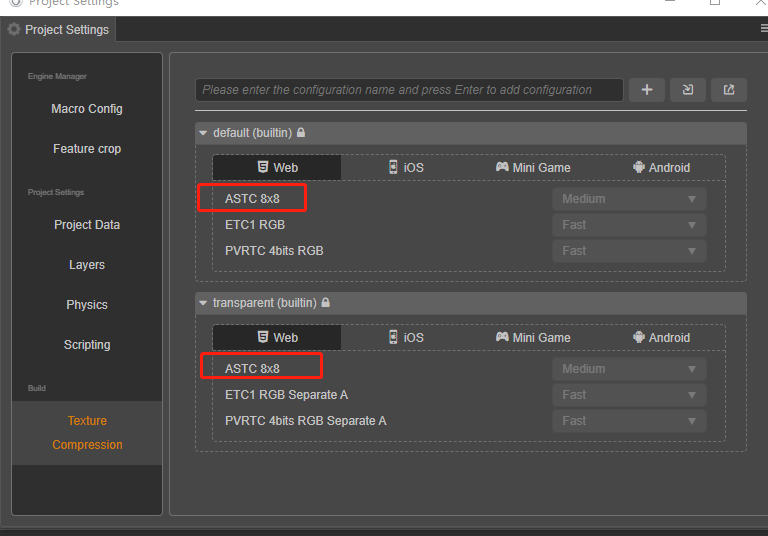768x536 pixels.
Task: Open ETC1 RGB Separate A quality dropdown
Action: click(x=629, y=395)
